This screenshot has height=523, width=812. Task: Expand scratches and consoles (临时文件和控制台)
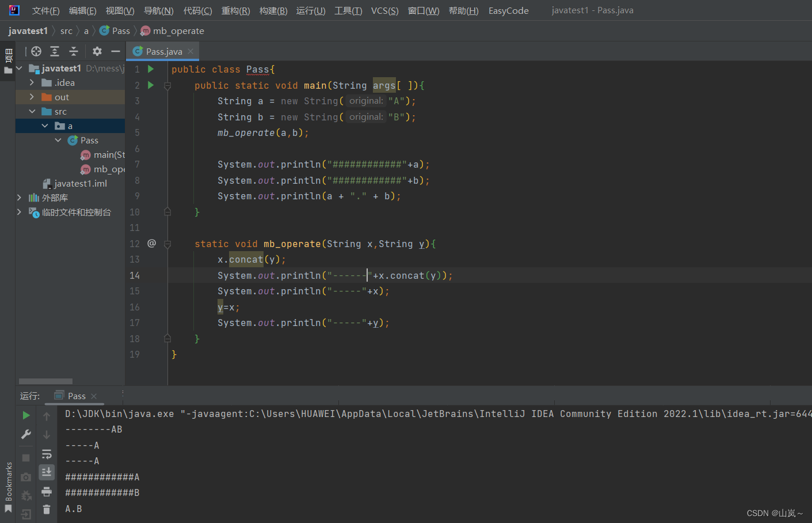19,213
